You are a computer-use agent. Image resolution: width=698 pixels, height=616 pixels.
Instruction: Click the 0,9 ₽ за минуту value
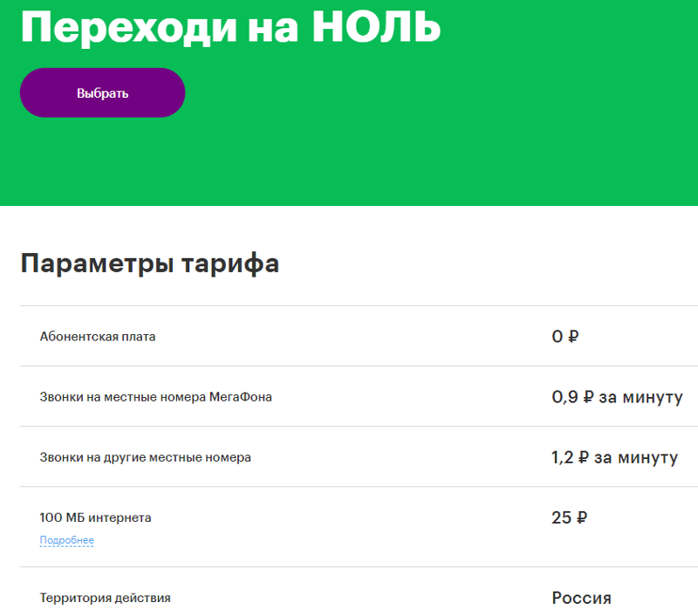coord(617,397)
